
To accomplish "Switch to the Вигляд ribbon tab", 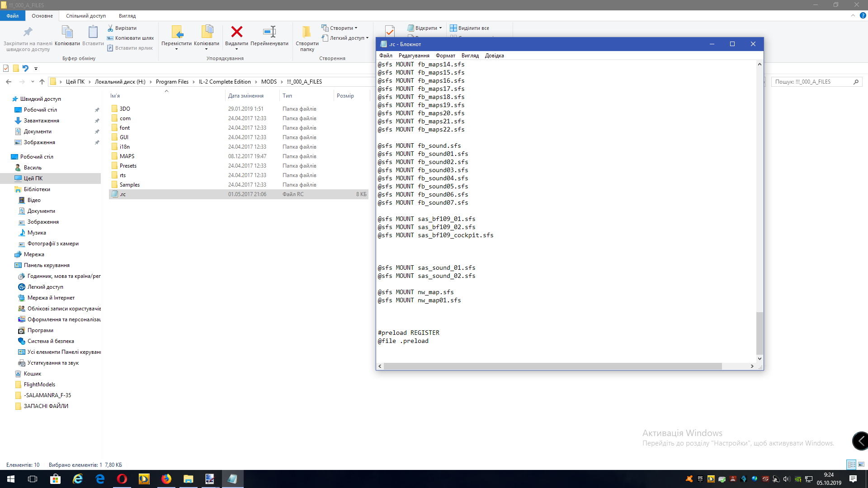I will coord(127,16).
